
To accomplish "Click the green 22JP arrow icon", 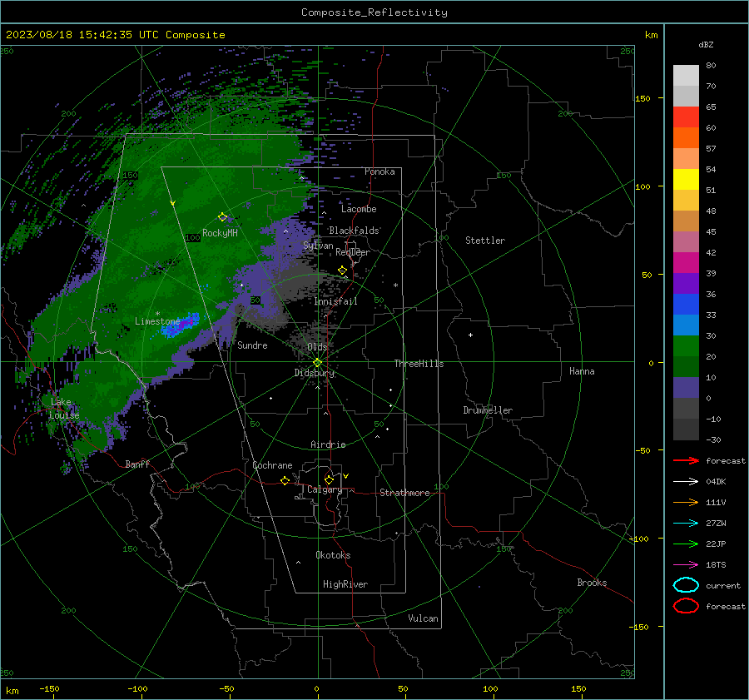I will [x=686, y=544].
